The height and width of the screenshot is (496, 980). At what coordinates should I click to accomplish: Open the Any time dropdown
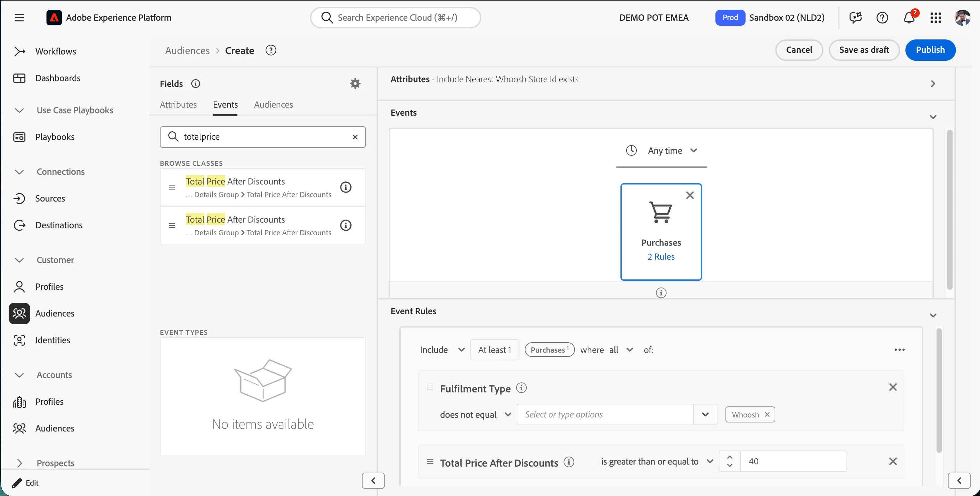pyautogui.click(x=661, y=150)
